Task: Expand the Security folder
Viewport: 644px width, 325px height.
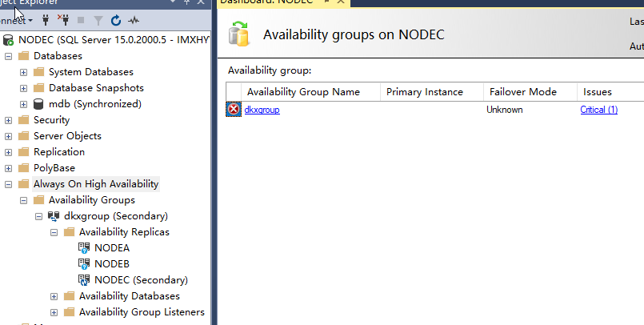Action: [8, 120]
